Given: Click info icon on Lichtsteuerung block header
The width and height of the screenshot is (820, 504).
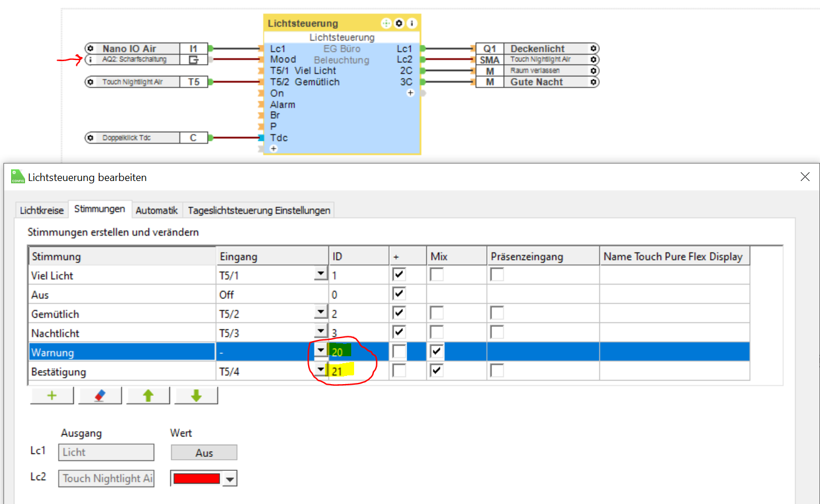Looking at the screenshot, I should tap(412, 23).
